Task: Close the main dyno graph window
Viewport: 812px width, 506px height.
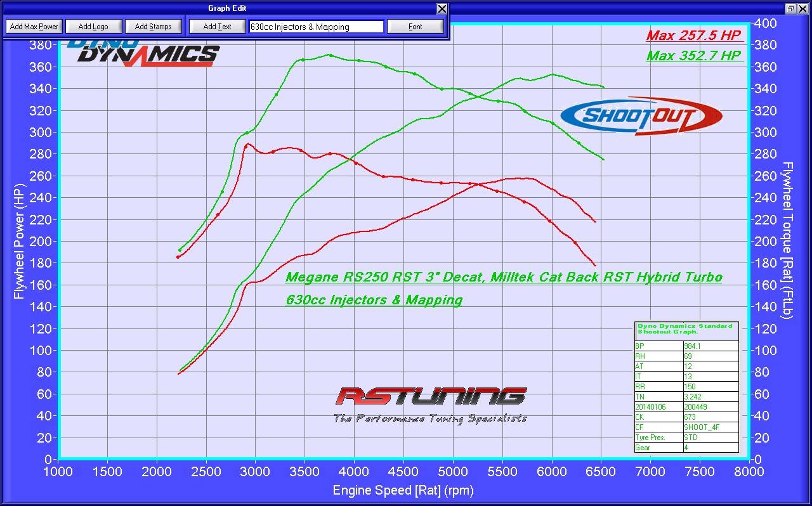Action: (803, 8)
